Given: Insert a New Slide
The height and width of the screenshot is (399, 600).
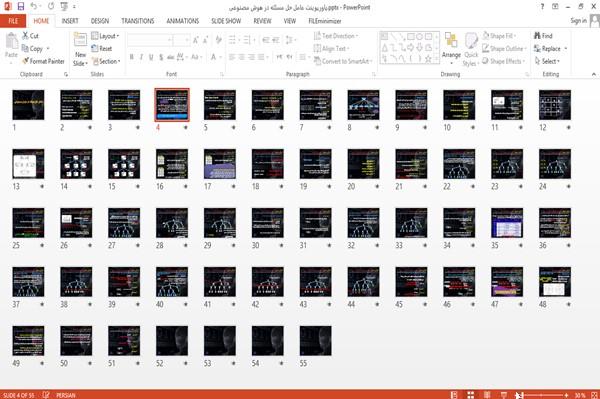Looking at the screenshot, I should pyautogui.click(x=80, y=50).
